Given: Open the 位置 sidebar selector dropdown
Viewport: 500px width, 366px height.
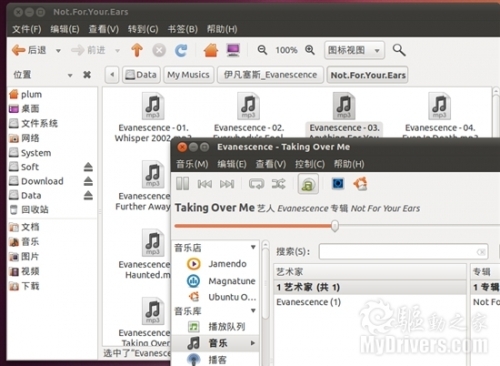Looking at the screenshot, I should [70, 75].
